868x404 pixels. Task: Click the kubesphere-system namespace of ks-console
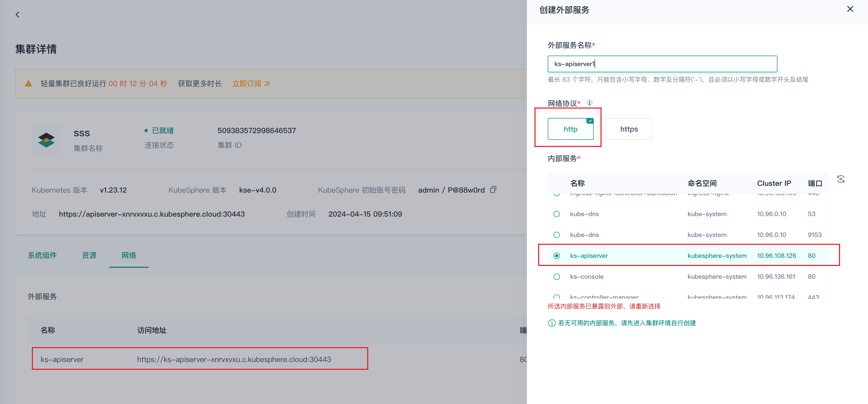click(x=717, y=277)
